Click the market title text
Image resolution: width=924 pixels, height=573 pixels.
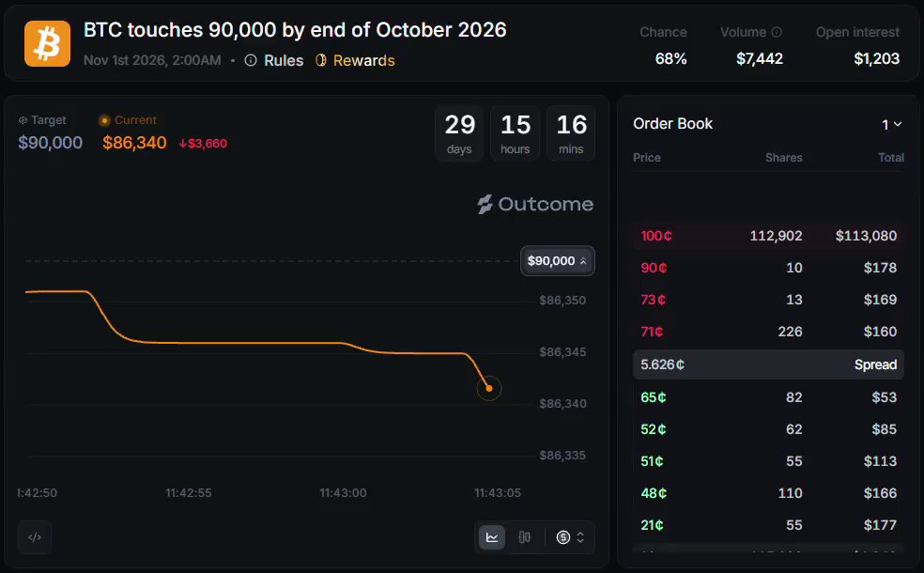point(295,29)
